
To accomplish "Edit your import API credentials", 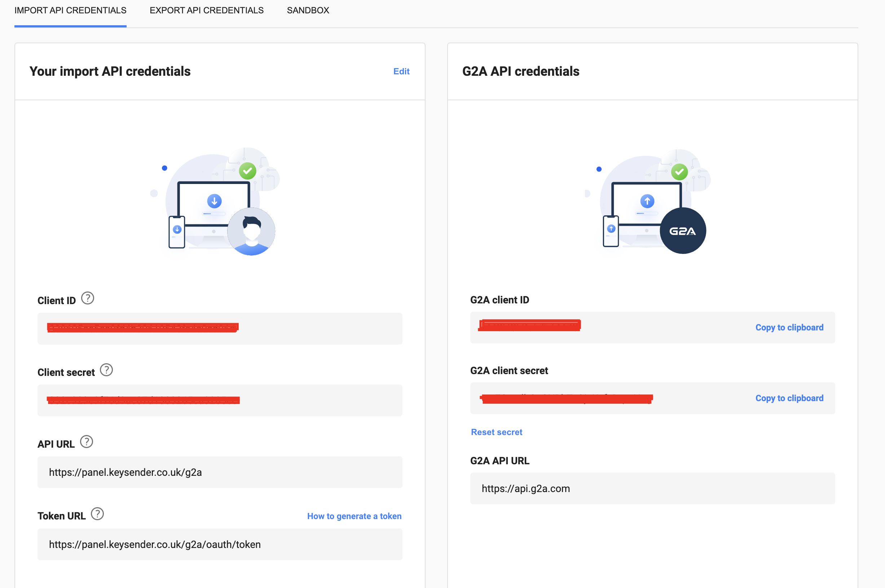I will point(401,71).
